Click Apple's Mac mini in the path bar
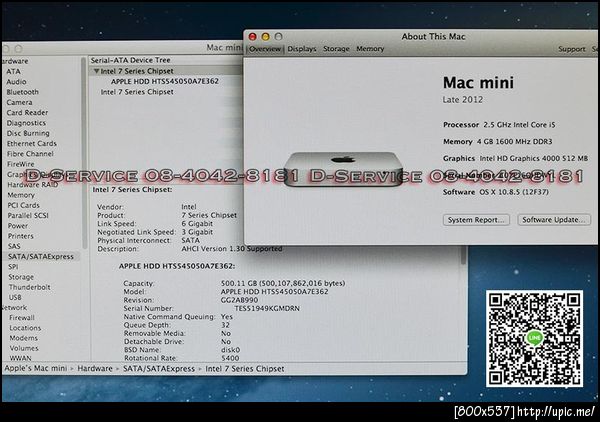600x422 pixels. point(36,369)
